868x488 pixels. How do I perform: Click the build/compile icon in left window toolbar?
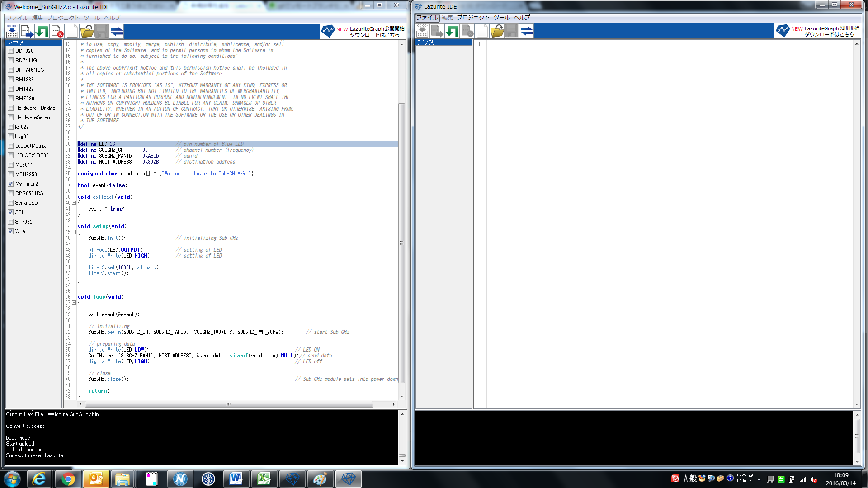click(x=12, y=31)
